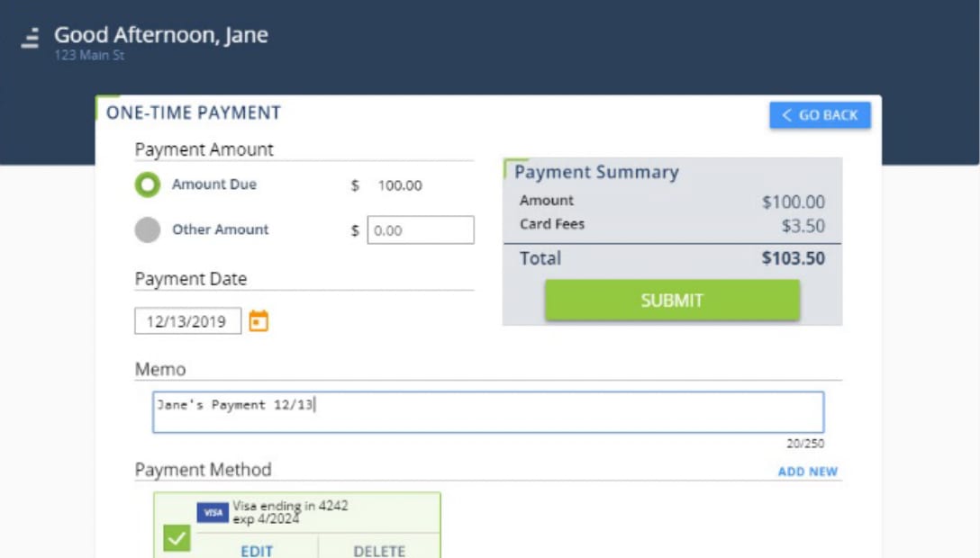Edit the Visa ending in 4242 card
The width and height of the screenshot is (980, 558).
coord(257,551)
